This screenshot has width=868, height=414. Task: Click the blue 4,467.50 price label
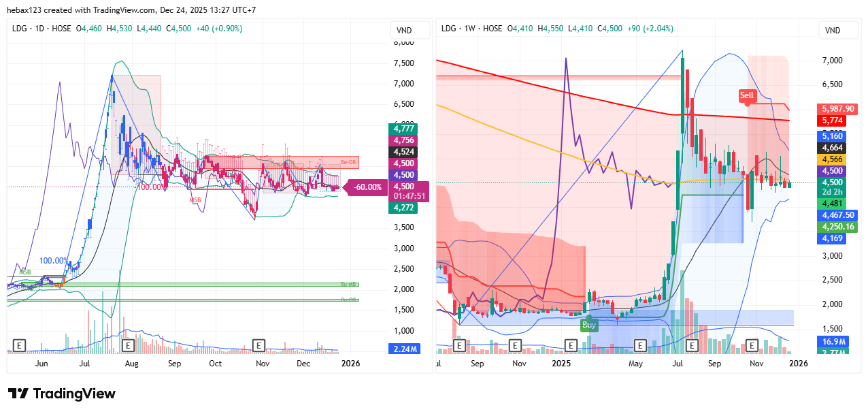coord(838,214)
